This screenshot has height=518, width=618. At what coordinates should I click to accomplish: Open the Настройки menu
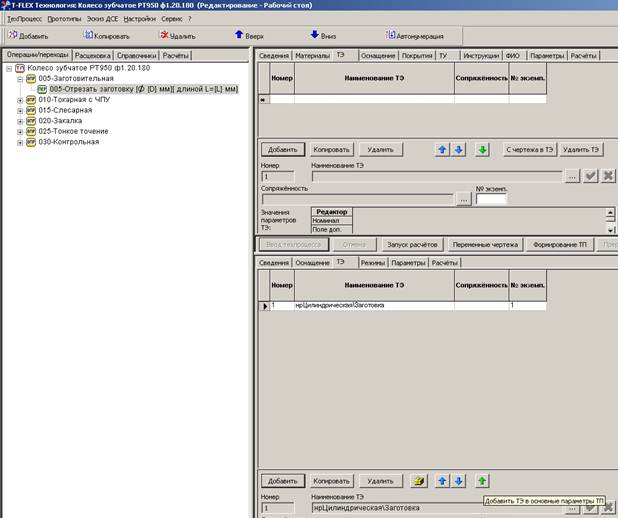tap(139, 19)
